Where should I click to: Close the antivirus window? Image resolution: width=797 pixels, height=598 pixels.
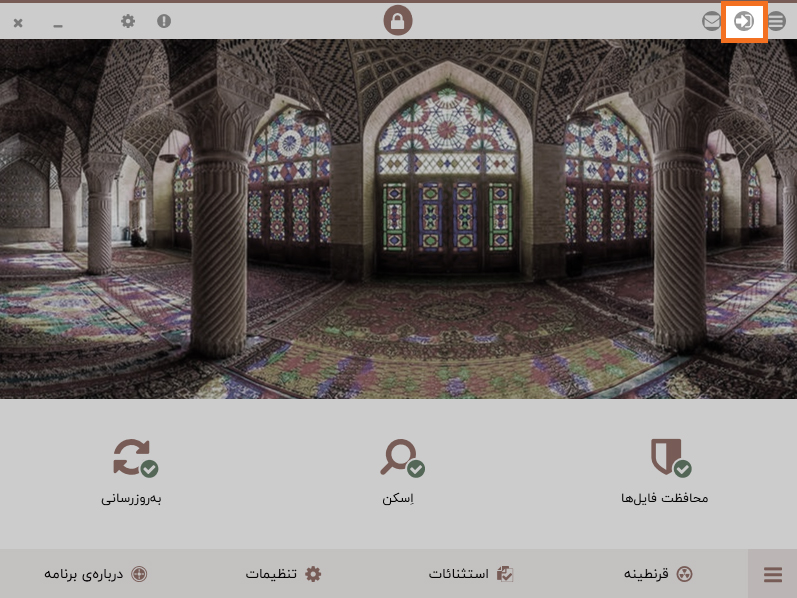click(18, 23)
